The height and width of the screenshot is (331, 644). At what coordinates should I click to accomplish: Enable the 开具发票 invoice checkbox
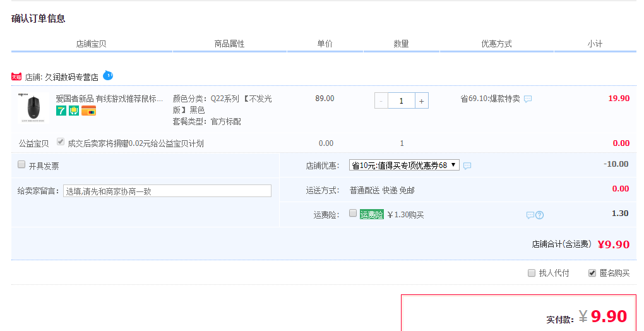tap(21, 164)
